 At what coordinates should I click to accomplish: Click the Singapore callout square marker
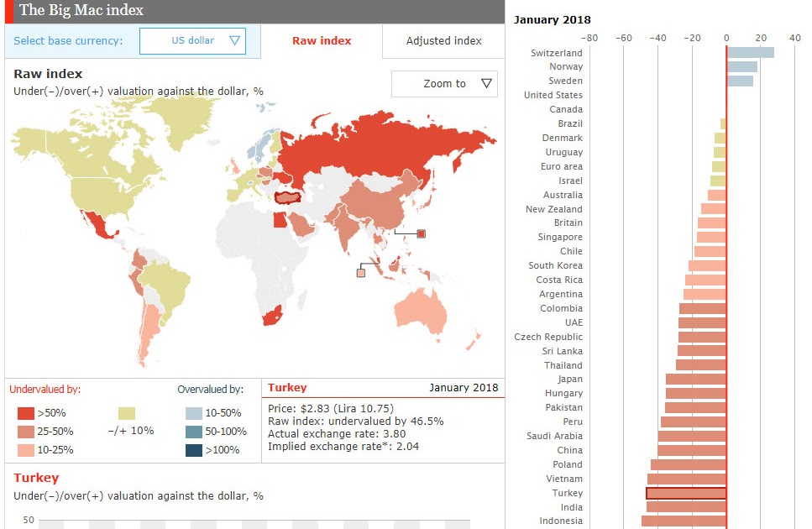[x=361, y=273]
